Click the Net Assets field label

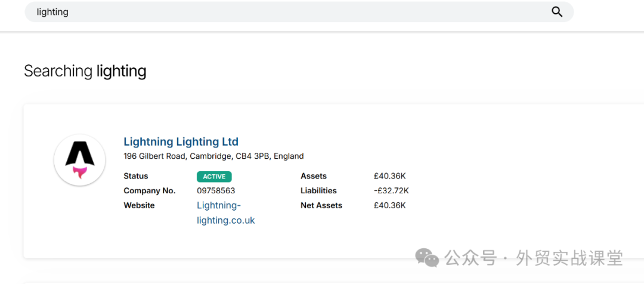point(321,205)
